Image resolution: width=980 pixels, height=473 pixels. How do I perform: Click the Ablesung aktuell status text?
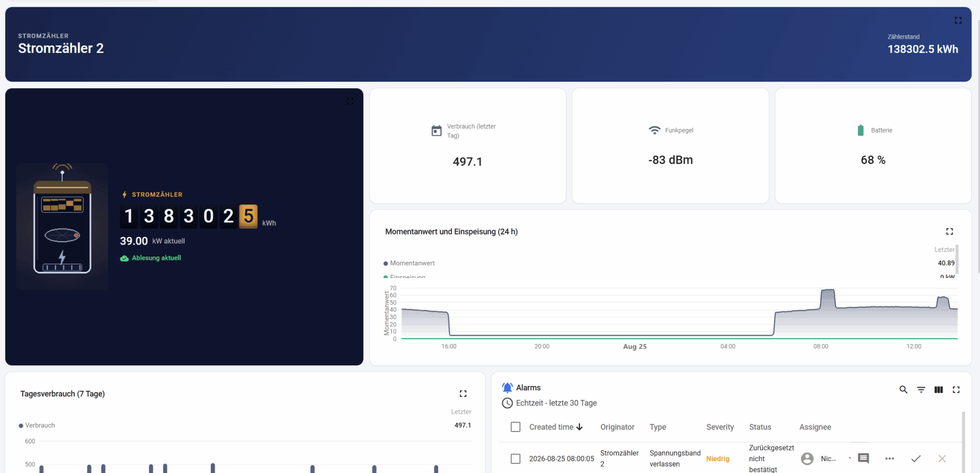coord(156,258)
